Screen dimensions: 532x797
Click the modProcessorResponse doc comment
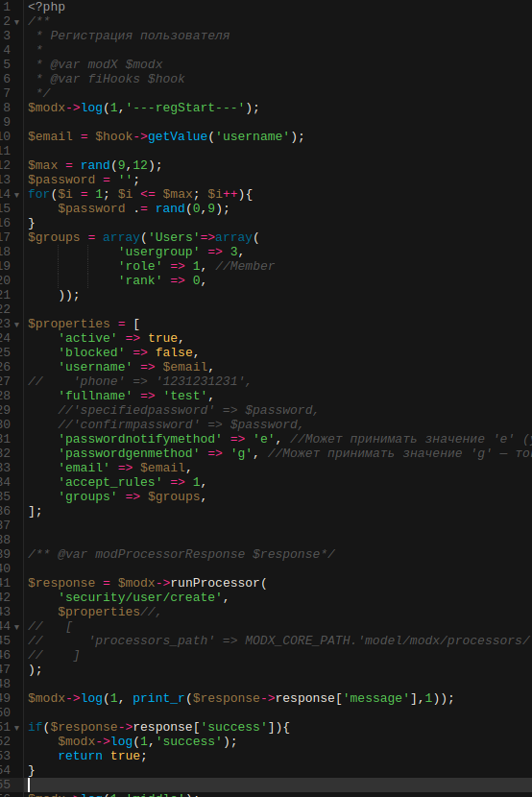tap(181, 554)
